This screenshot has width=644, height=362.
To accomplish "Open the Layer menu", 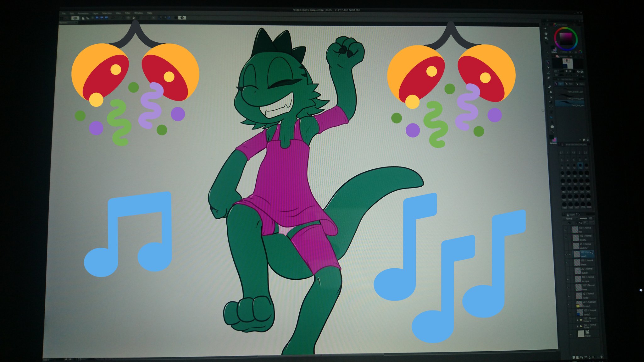I will pyautogui.click(x=95, y=13).
